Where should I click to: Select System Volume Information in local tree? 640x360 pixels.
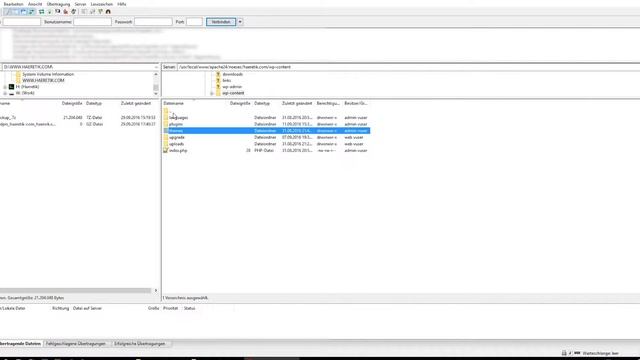point(48,74)
